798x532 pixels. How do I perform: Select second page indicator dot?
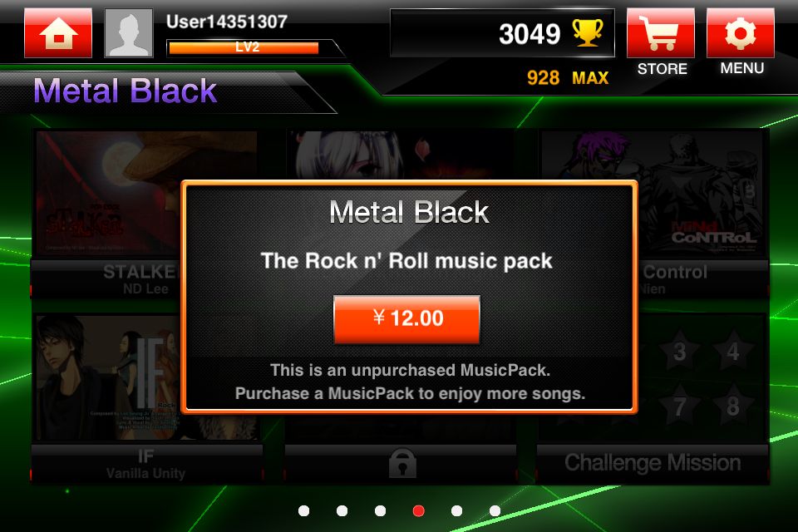click(x=342, y=510)
